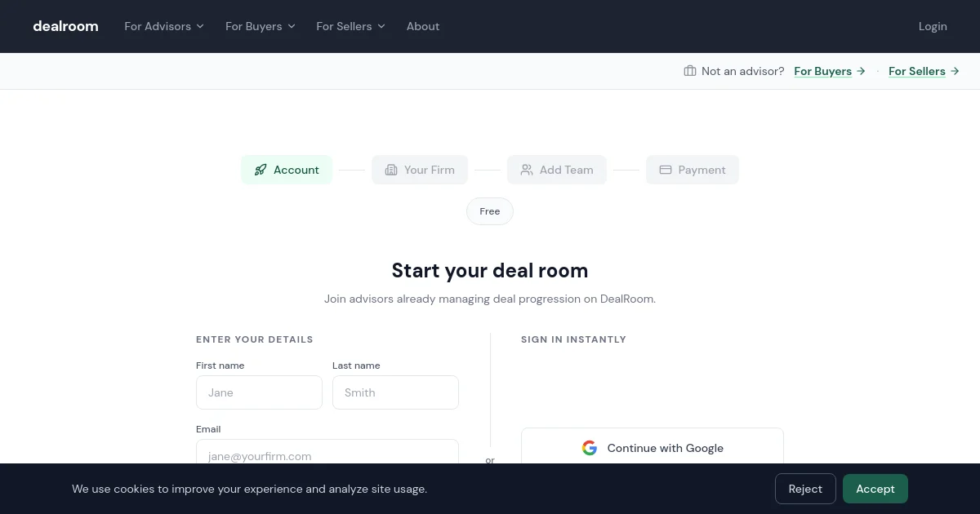Focus the Email input field
The image size is (980, 514).
coord(327,451)
